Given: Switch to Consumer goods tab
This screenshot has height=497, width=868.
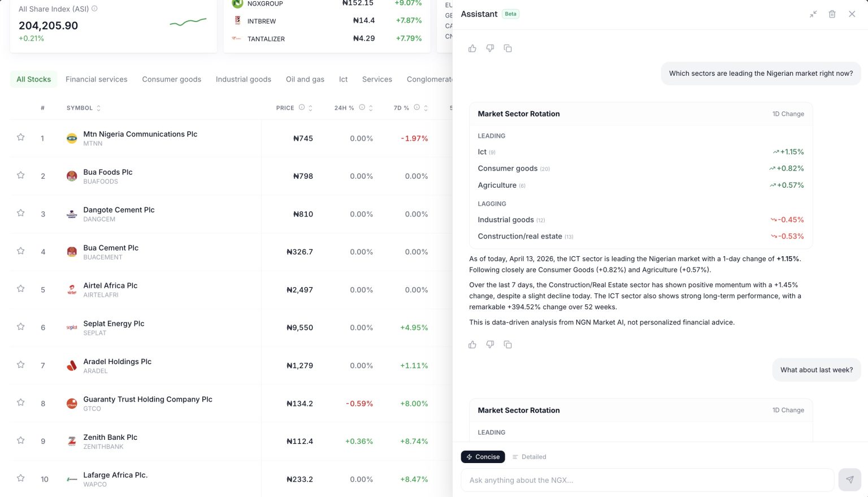Looking at the screenshot, I should click(172, 79).
